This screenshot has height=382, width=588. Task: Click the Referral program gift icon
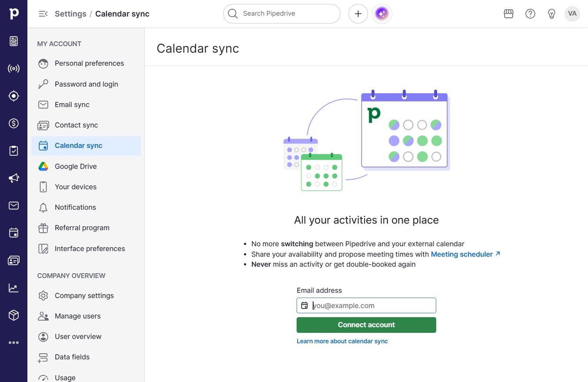[x=43, y=228]
